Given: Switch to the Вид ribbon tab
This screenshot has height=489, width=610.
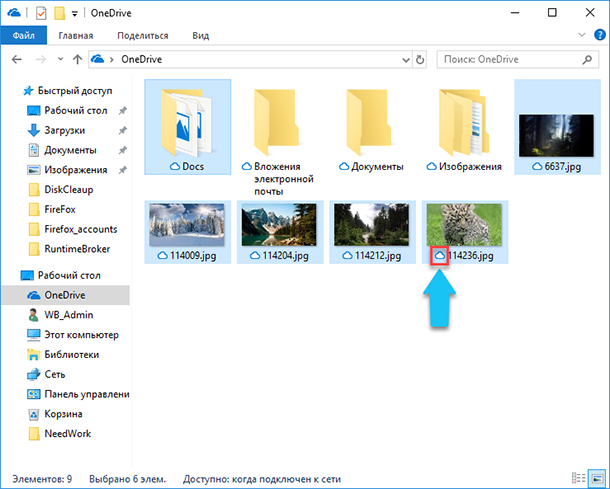Looking at the screenshot, I should [200, 36].
